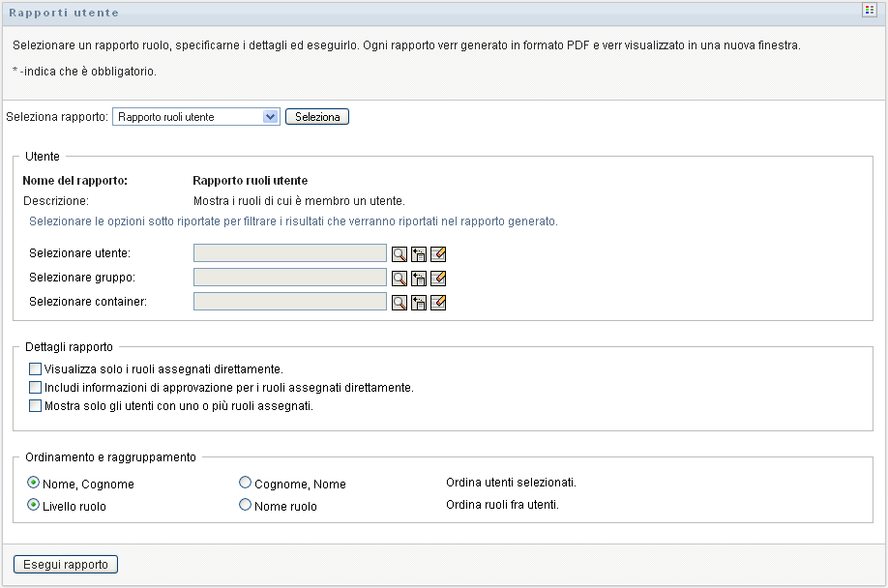The image size is (888, 588).
Task: Search for a container with magnifier icon
Action: click(399, 302)
